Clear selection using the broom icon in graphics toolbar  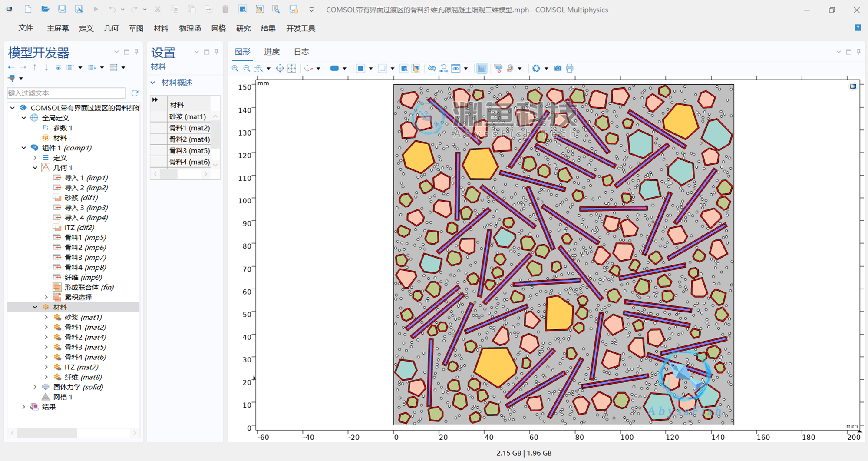(416, 68)
